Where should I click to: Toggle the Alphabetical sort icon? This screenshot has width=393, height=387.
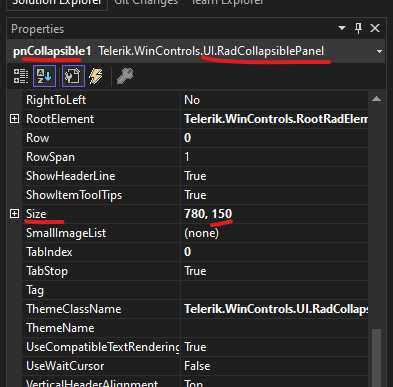pyautogui.click(x=44, y=76)
